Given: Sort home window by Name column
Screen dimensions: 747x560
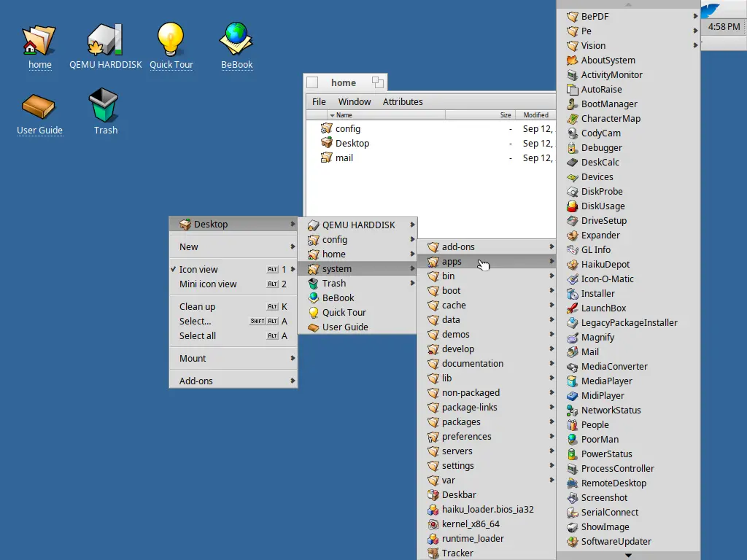Looking at the screenshot, I should [386, 115].
